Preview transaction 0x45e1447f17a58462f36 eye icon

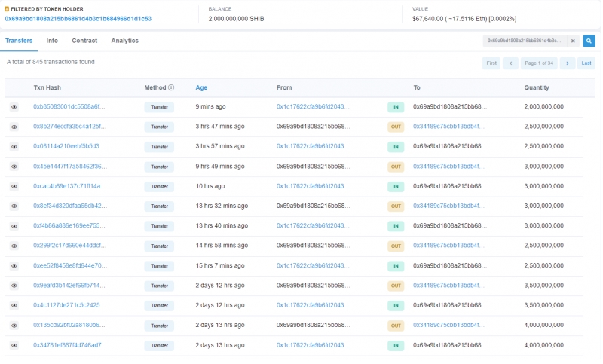click(x=14, y=167)
